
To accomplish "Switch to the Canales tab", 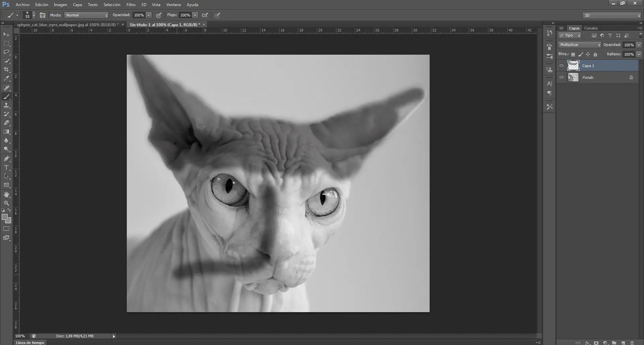I will click(591, 28).
